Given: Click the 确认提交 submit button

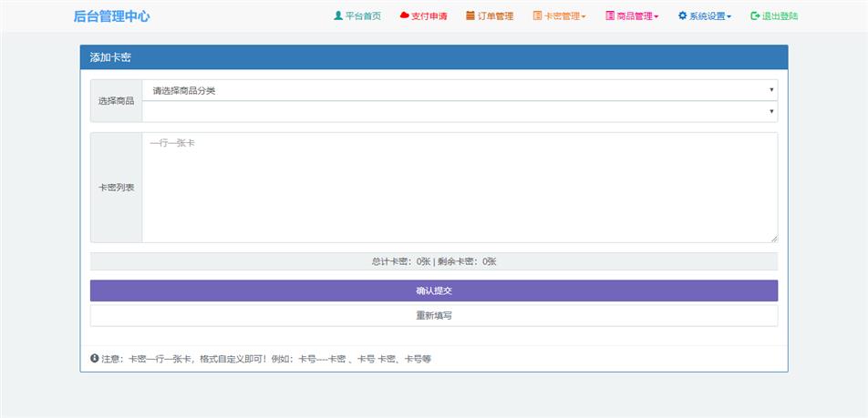Looking at the screenshot, I should [x=434, y=291].
